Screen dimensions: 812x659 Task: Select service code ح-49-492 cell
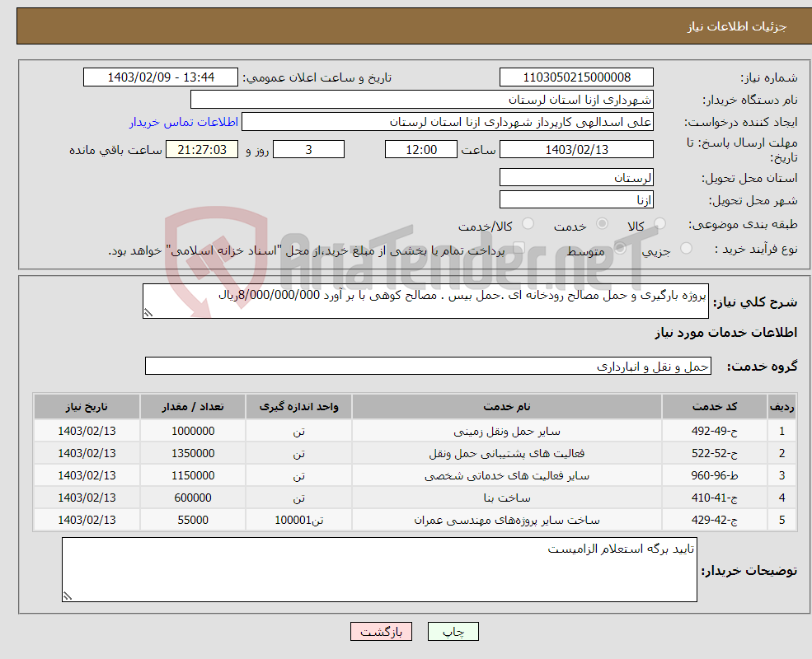coord(715,431)
